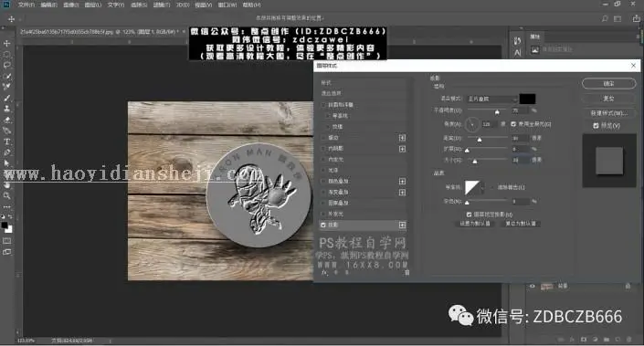This screenshot has width=644, height=346.
Task: Click the 距离 (Distance) slider handle
Action: click(x=480, y=139)
